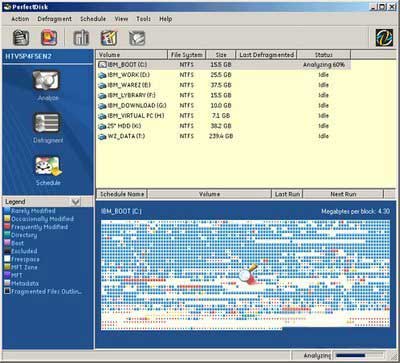Click the MFT legend color swatch
Screen dimensions: 400x363
click(7, 275)
